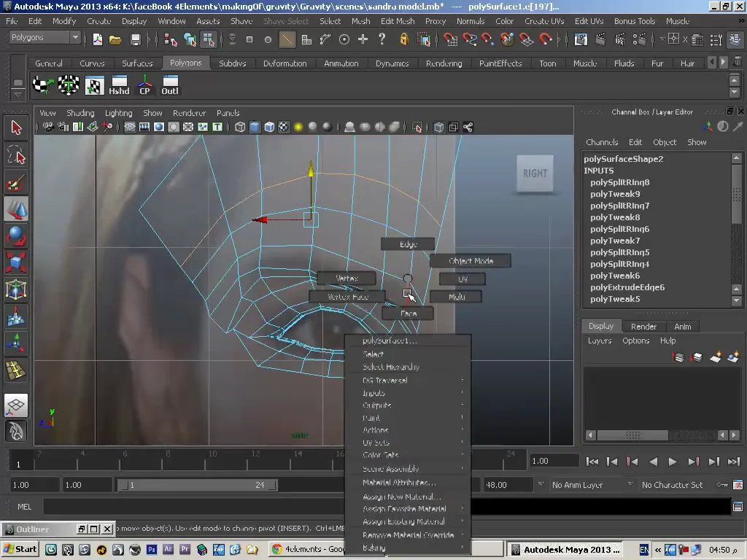Viewport: 747px width, 560px height.
Task: Activate the Scale tool
Action: (x=16, y=262)
